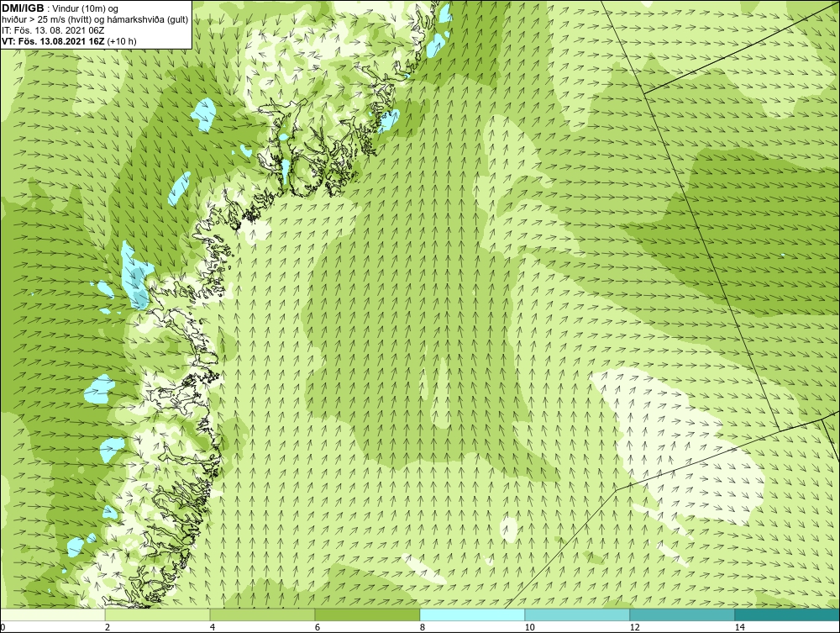Click the 8–10 m/s light cyan swatch
This screenshot has width=840, height=633.
(472, 615)
